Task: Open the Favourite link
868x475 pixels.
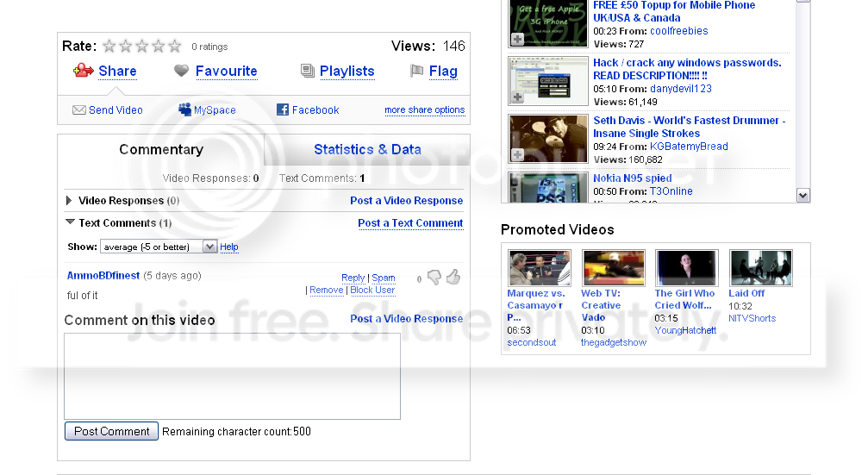Action: point(227,71)
